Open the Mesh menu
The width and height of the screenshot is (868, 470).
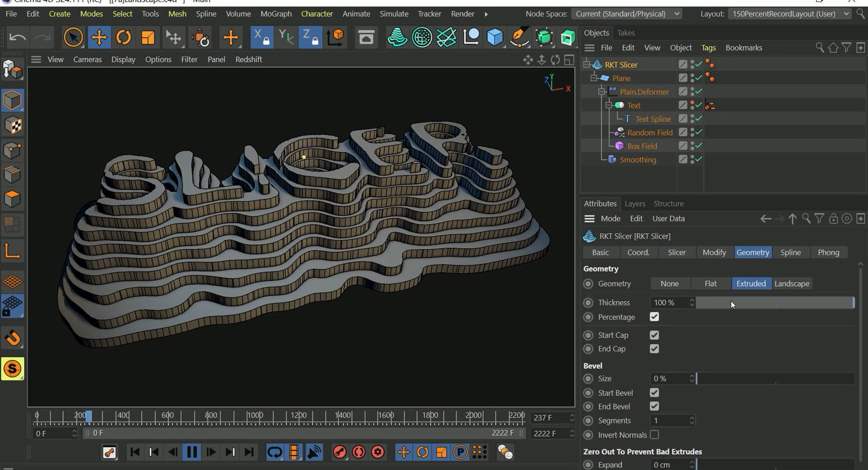177,13
